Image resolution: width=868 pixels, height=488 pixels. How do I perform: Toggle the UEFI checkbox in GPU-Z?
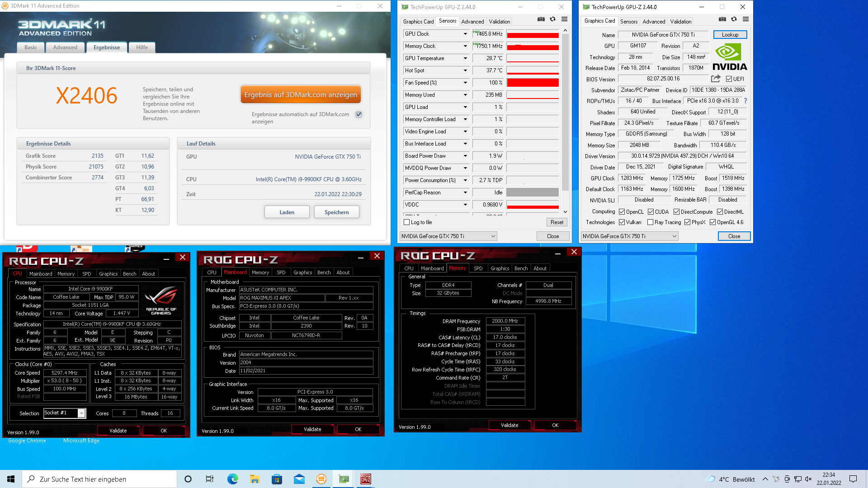[x=729, y=79]
